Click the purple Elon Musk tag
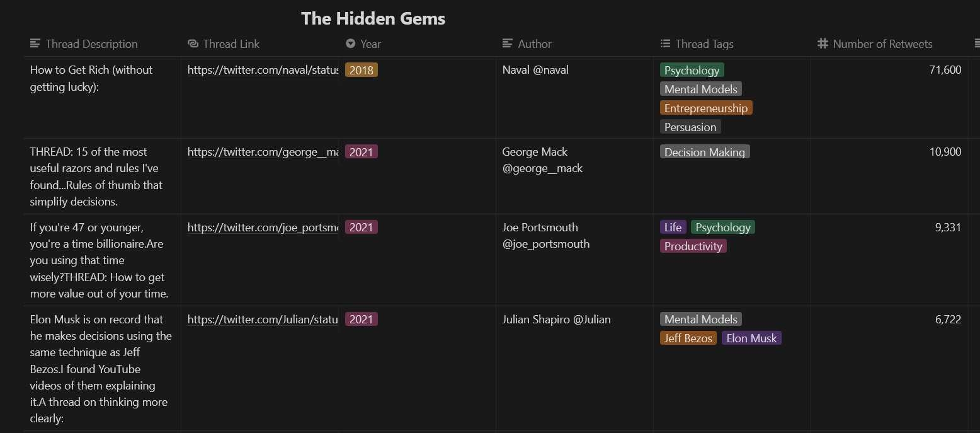The width and height of the screenshot is (980, 433). pyautogui.click(x=751, y=338)
